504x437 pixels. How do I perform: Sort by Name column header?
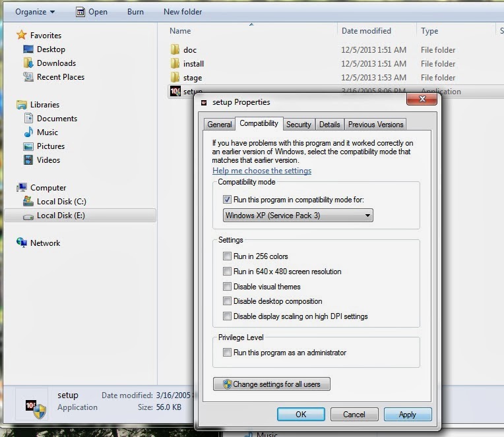click(x=180, y=31)
